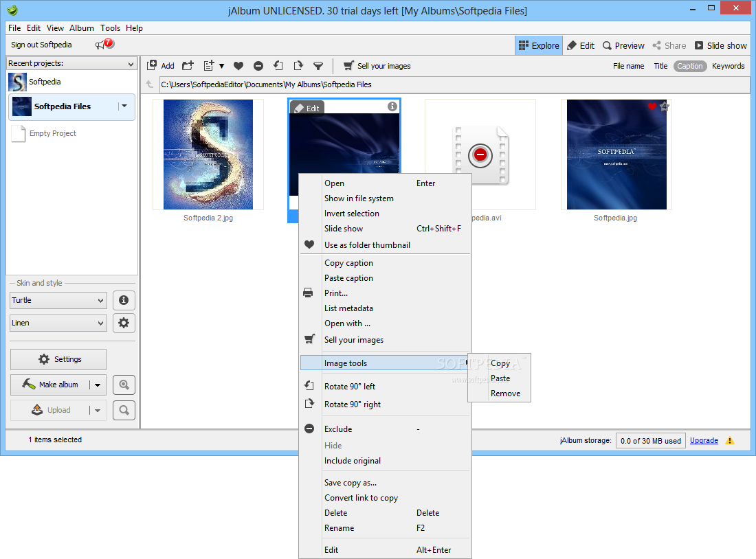Open the Help menu

coord(135,28)
